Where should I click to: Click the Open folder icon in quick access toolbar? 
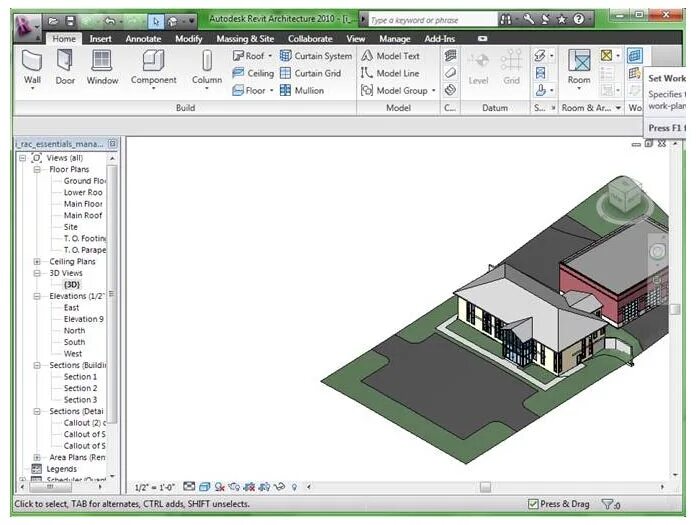53,21
